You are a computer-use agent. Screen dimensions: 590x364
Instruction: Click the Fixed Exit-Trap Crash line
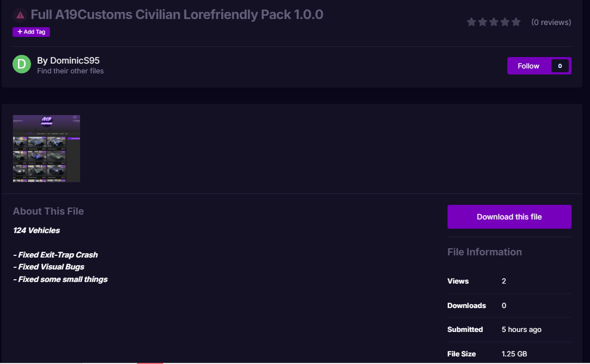[55, 255]
